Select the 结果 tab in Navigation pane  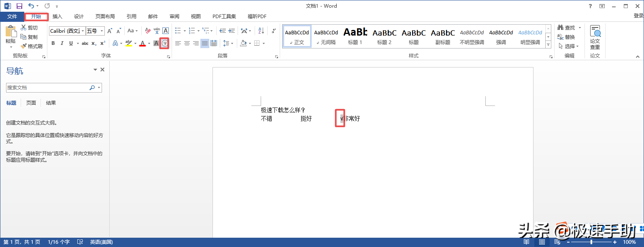coord(51,103)
